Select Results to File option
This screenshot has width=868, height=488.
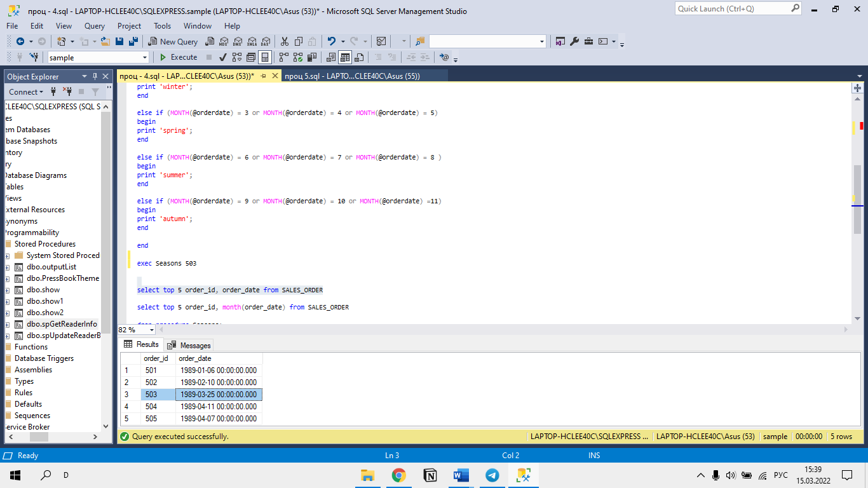[x=359, y=57]
